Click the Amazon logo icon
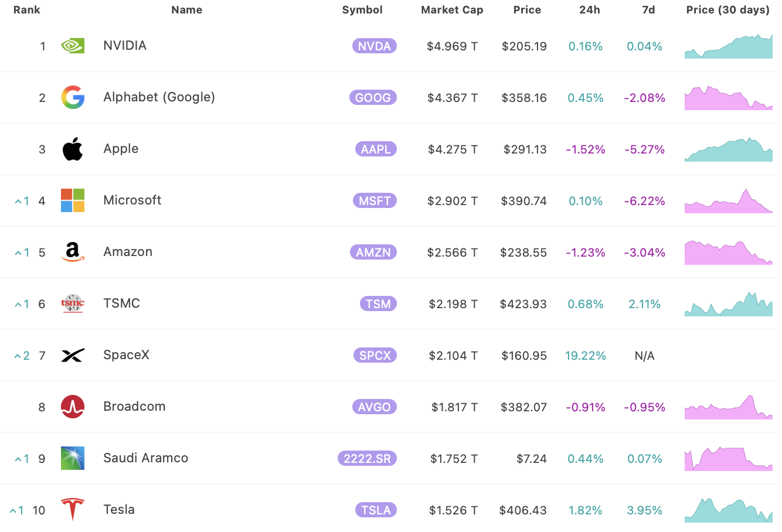This screenshot has height=532, width=782. tap(73, 252)
